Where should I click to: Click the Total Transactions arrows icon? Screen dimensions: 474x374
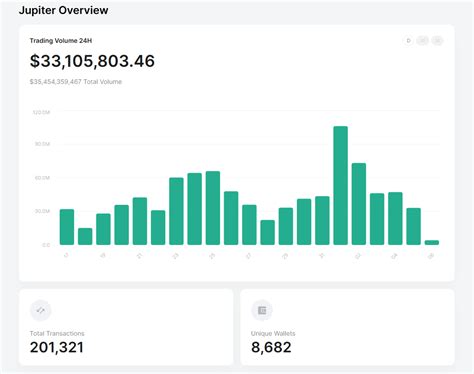pyautogui.click(x=40, y=310)
